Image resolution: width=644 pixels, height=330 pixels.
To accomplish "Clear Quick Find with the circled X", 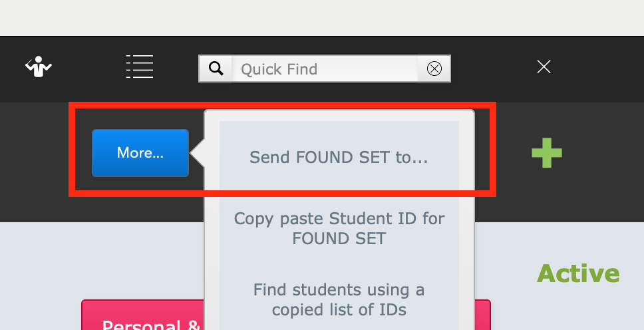I will point(434,69).
